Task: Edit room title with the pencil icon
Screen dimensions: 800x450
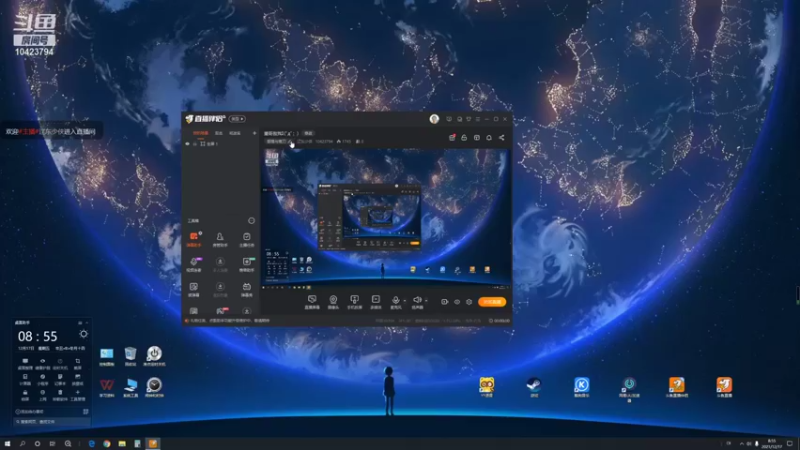Action: tap(291, 141)
